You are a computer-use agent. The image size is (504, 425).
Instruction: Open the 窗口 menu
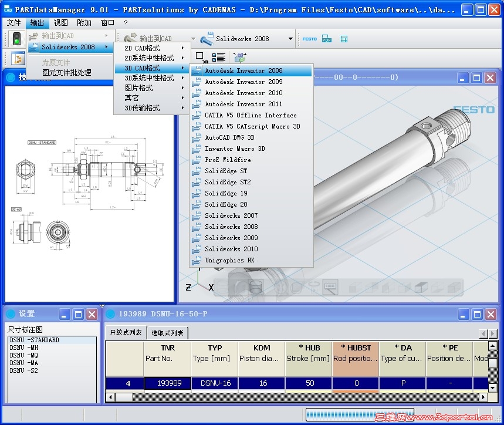pyautogui.click(x=107, y=23)
